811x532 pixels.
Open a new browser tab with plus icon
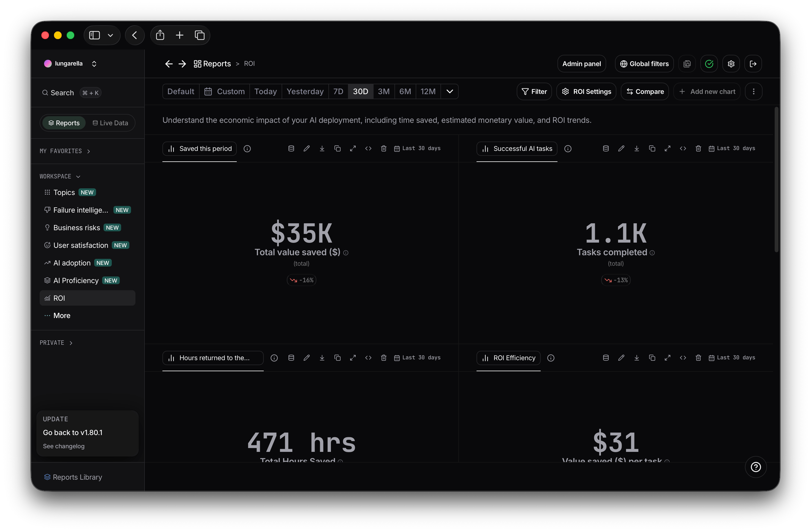[x=179, y=35]
